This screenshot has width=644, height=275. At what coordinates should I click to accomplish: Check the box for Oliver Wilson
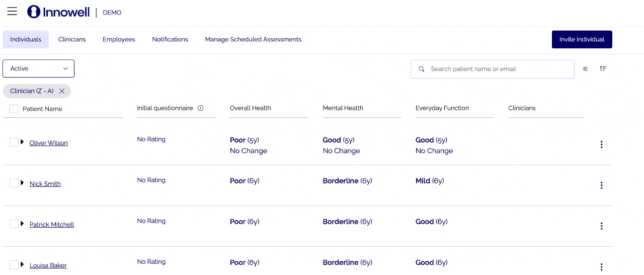click(14, 143)
